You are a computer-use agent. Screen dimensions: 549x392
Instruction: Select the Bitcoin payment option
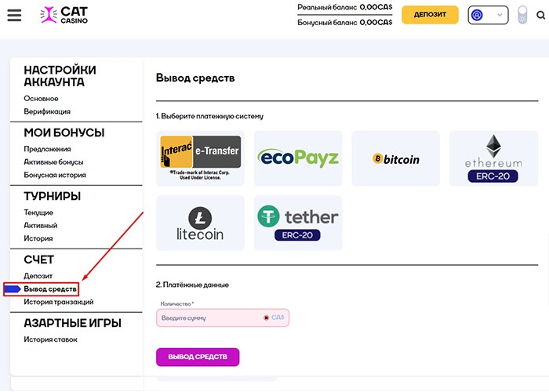(396, 158)
